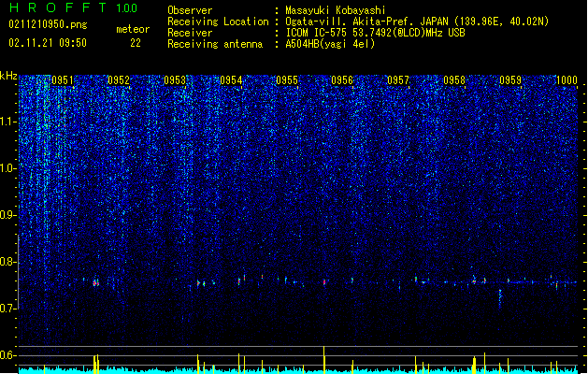The image size is (588, 374).
Task: Click the date stamp 02.11.21 09:50
Action: [x=48, y=43]
